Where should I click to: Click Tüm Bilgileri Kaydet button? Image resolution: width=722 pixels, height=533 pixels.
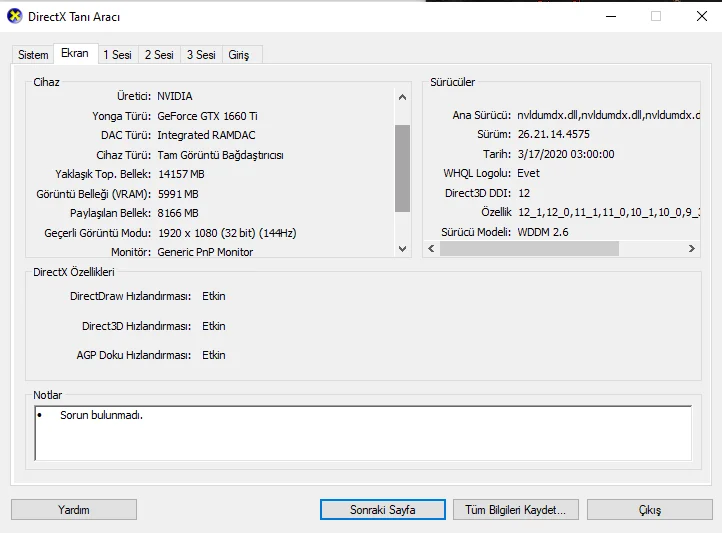click(516, 510)
